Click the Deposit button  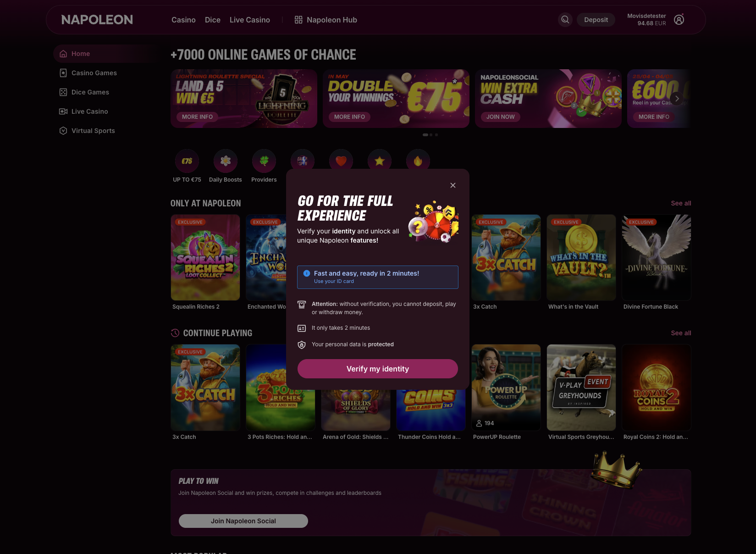click(596, 20)
